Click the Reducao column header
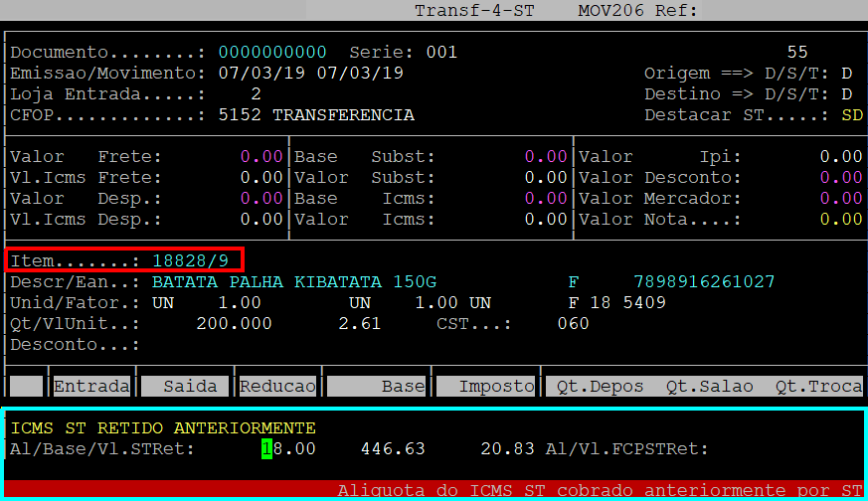Viewport: 868px width, 501px height. pos(277,386)
